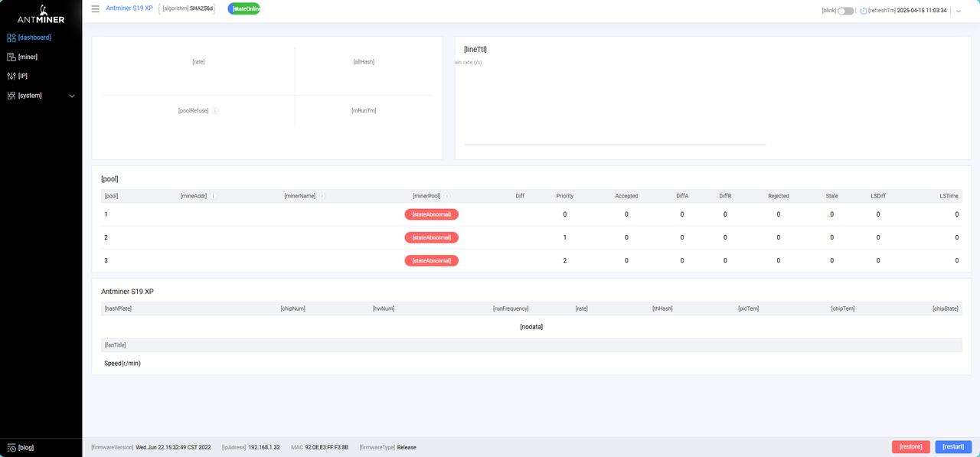Click the ANTMINER logo
Viewport: 980px width, 457px height.
click(x=40, y=14)
